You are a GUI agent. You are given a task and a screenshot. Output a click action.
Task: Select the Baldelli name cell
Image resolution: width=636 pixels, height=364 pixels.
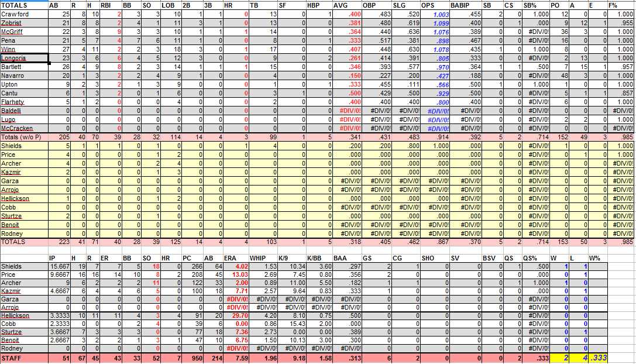pos(25,111)
